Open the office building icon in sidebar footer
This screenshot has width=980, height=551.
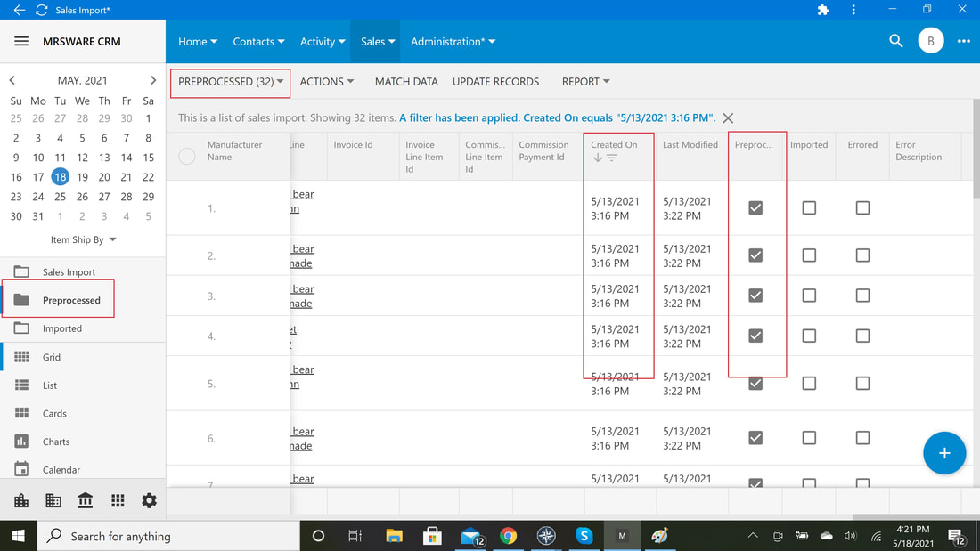53,500
